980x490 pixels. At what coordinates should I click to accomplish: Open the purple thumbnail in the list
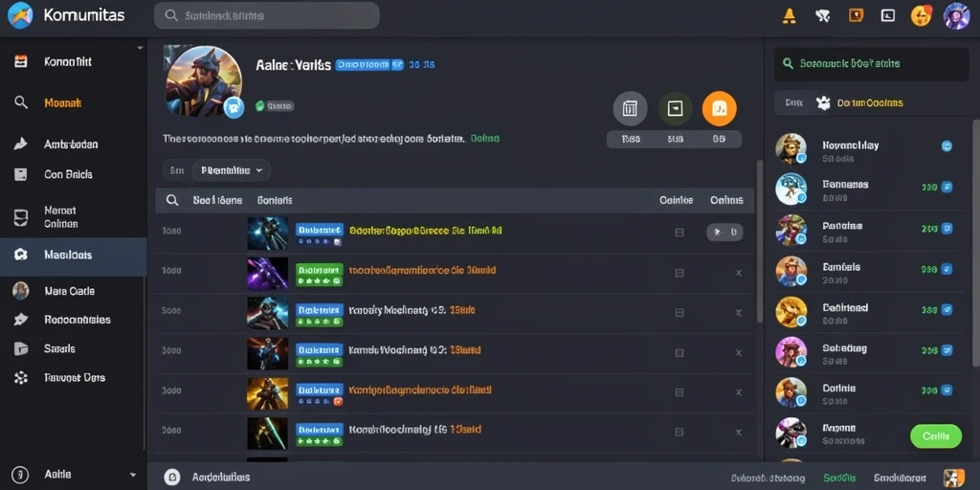268,273
